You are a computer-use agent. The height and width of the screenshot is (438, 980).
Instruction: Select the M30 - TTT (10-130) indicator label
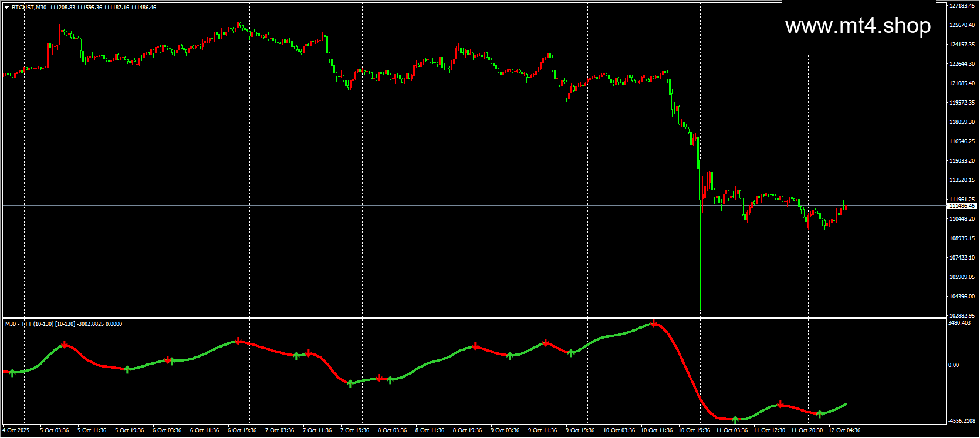tap(29, 324)
